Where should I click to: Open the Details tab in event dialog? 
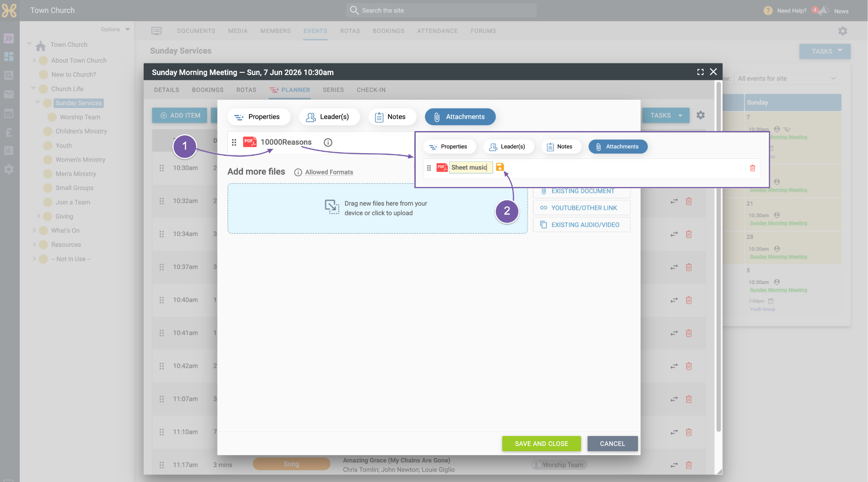click(x=167, y=90)
